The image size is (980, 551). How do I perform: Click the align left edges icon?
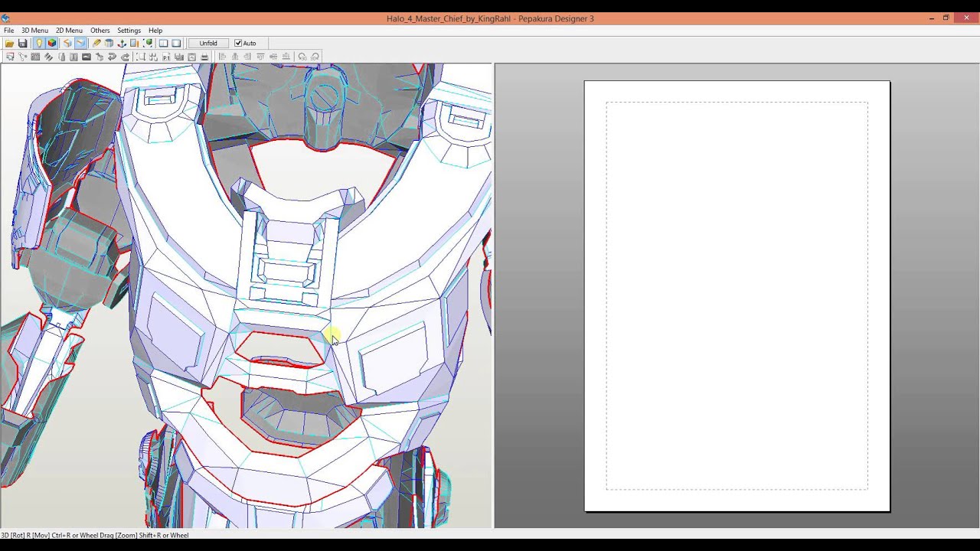(222, 57)
